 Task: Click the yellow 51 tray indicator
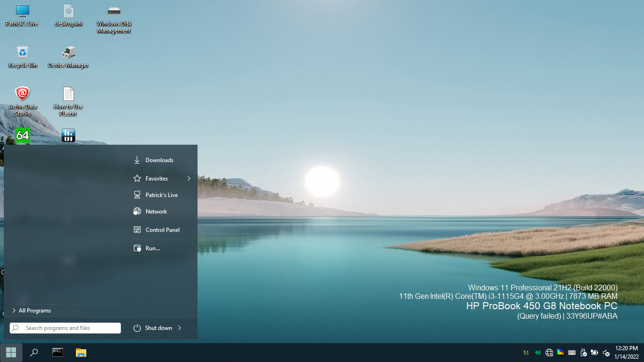tap(526, 353)
